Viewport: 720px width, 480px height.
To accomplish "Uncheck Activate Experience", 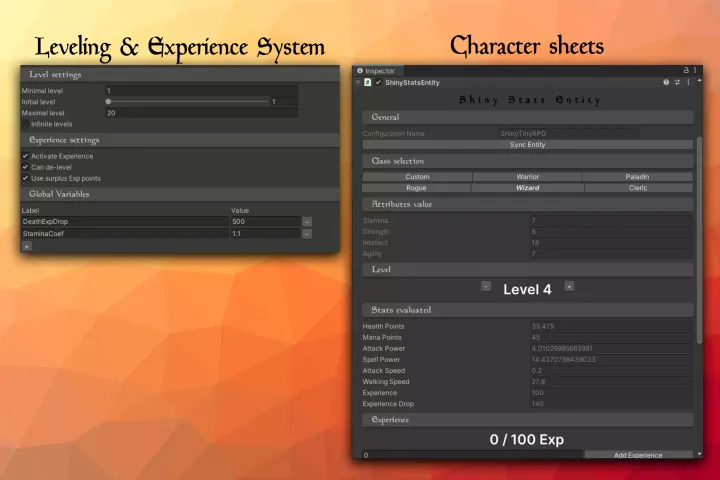I will pos(25,156).
